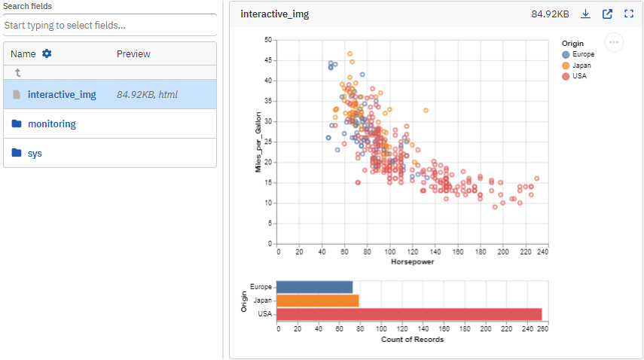The height and width of the screenshot is (360, 644).
Task: Select the blue Europe bar
Action: click(315, 287)
